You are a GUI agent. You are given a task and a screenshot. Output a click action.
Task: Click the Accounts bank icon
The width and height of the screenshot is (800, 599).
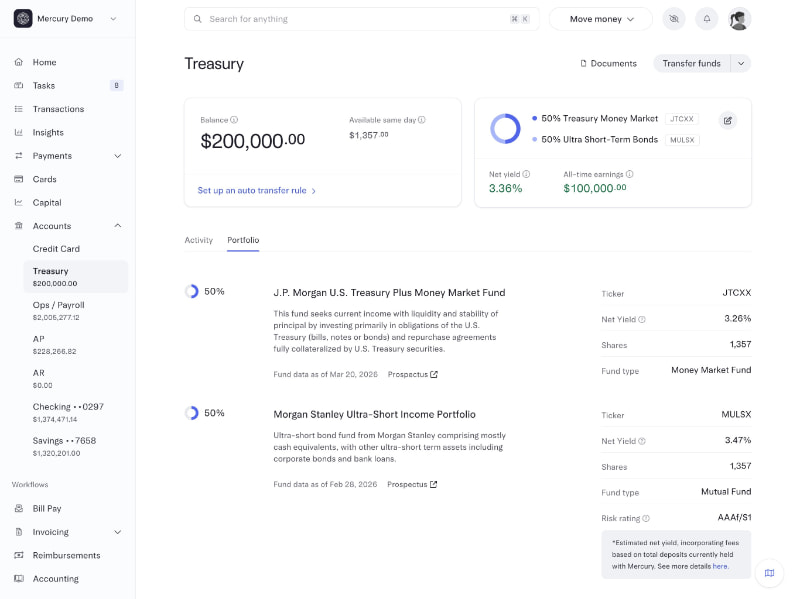pos(19,226)
